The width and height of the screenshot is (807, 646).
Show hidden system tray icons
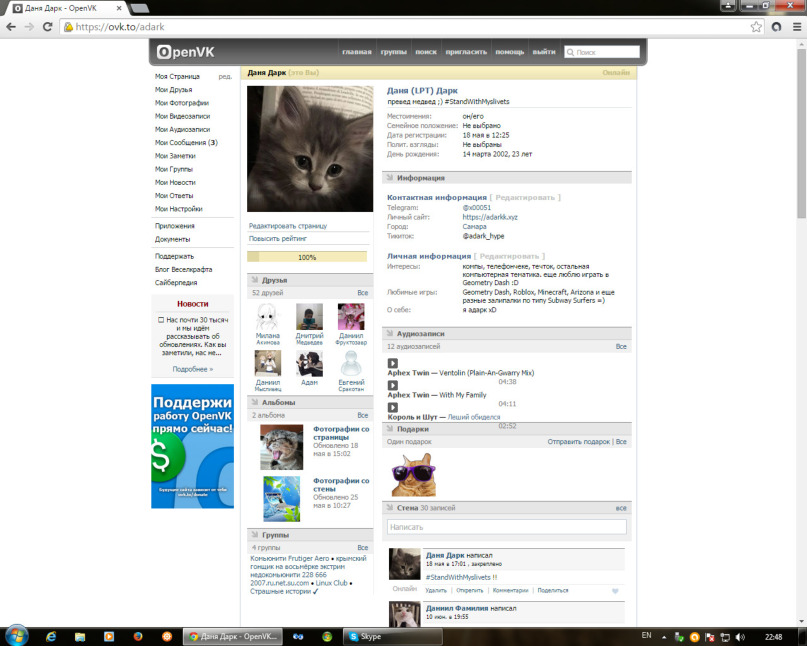click(x=664, y=637)
